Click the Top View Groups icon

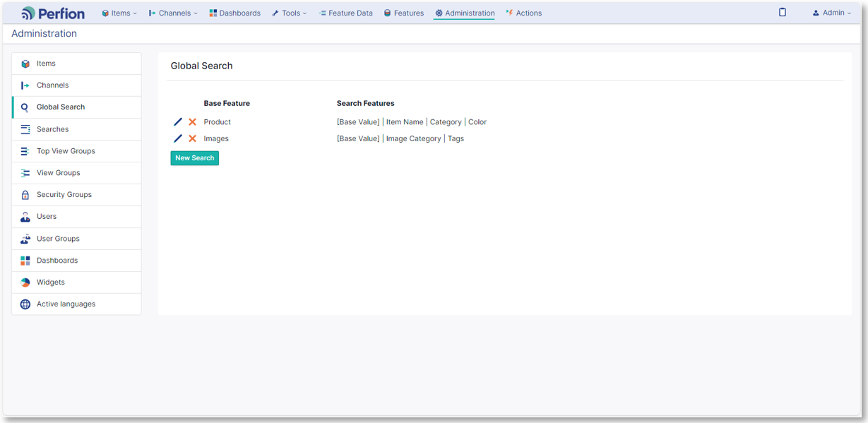click(x=25, y=151)
